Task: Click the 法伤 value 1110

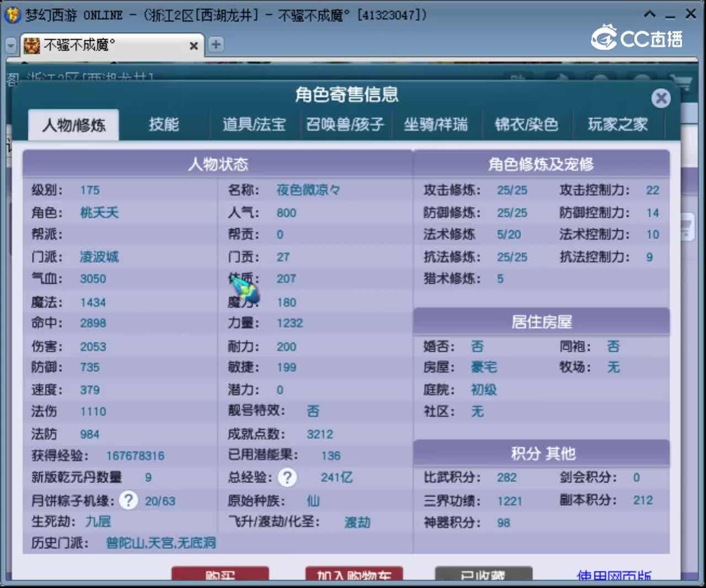Action: [x=93, y=411]
